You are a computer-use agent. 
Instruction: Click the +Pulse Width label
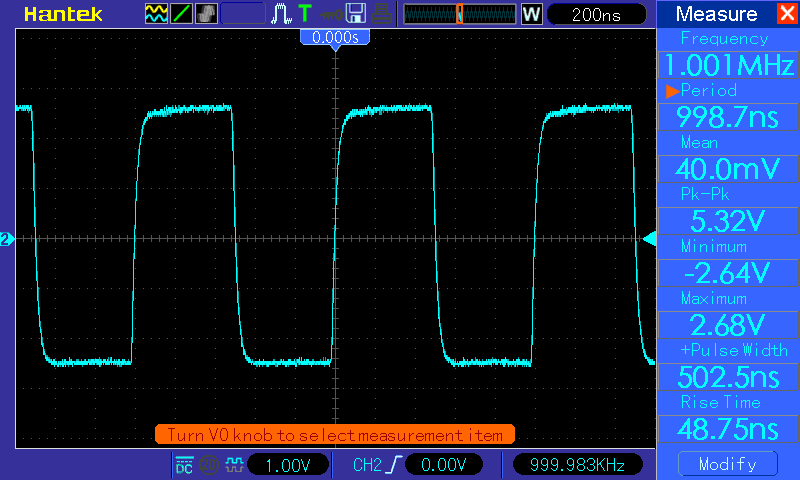(734, 350)
